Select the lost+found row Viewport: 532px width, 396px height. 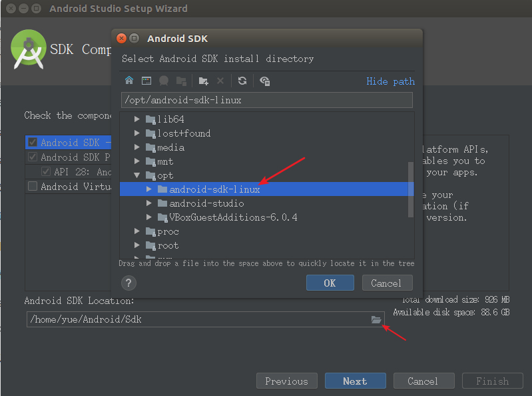point(267,133)
